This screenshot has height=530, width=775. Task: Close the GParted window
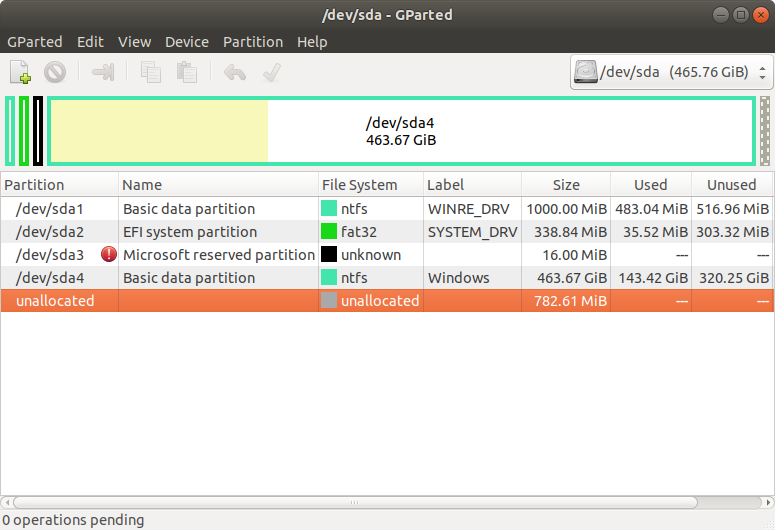pyautogui.click(x=761, y=15)
